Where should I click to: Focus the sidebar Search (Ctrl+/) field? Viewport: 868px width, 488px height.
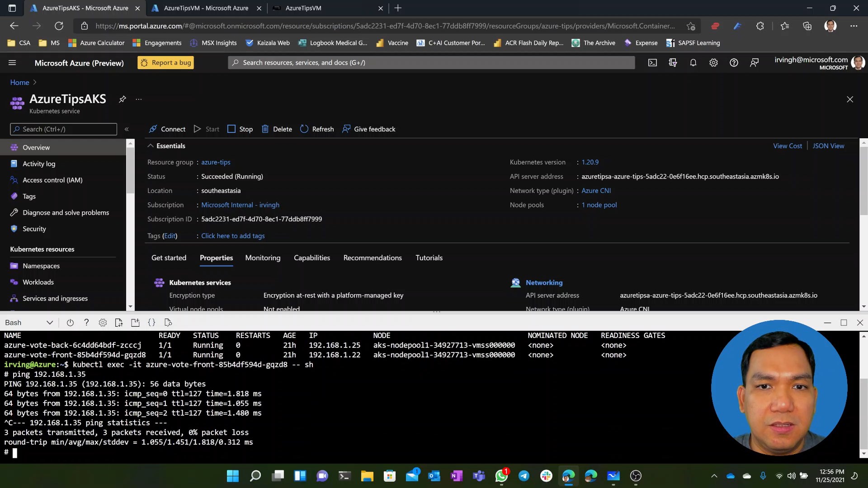(63, 129)
